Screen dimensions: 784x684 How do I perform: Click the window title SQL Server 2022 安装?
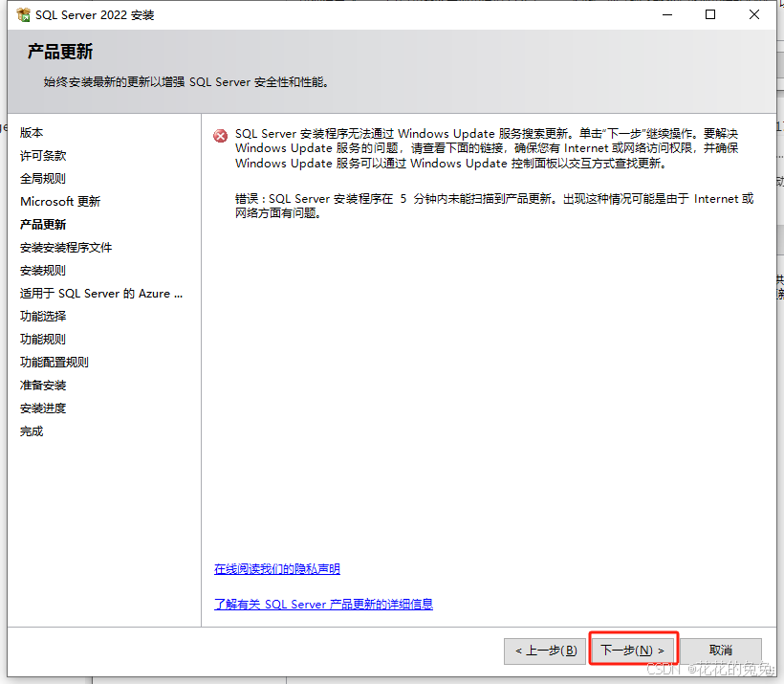point(95,15)
